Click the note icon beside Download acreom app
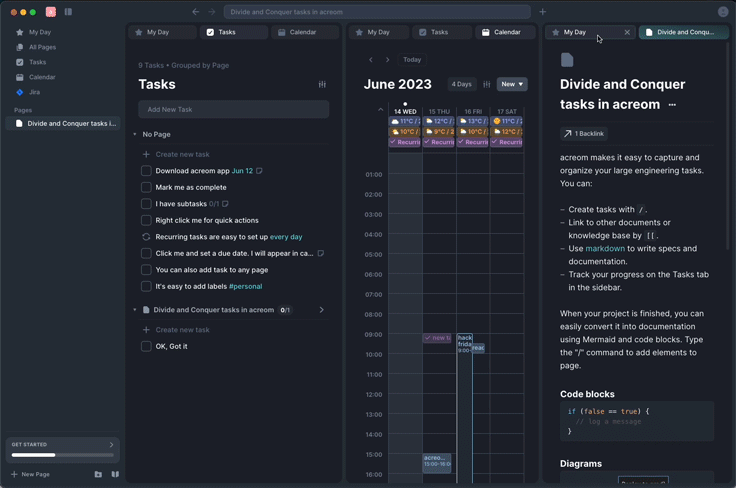736x488 pixels. 259,171
